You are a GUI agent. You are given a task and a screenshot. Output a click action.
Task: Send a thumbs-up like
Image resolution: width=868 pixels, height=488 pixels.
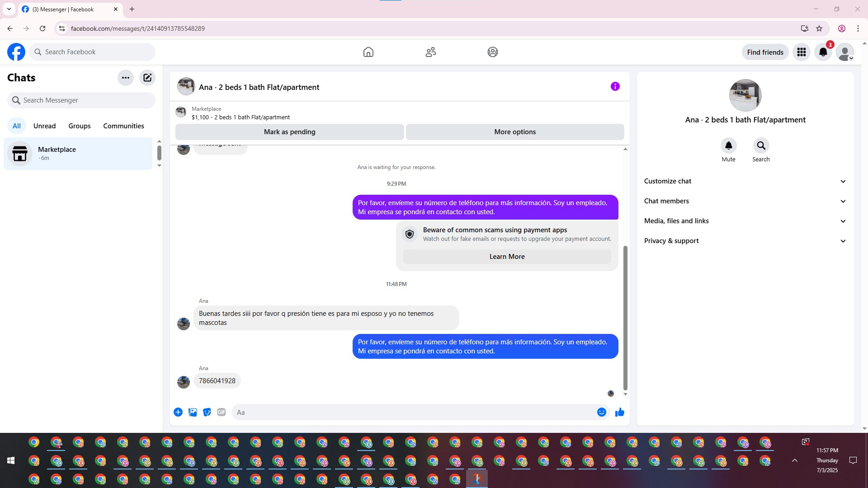pos(619,412)
